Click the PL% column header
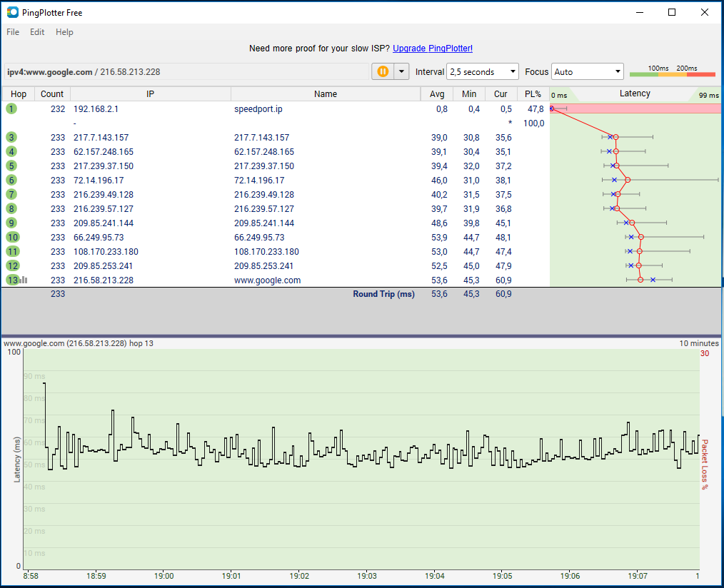The width and height of the screenshot is (724, 588). coord(533,94)
